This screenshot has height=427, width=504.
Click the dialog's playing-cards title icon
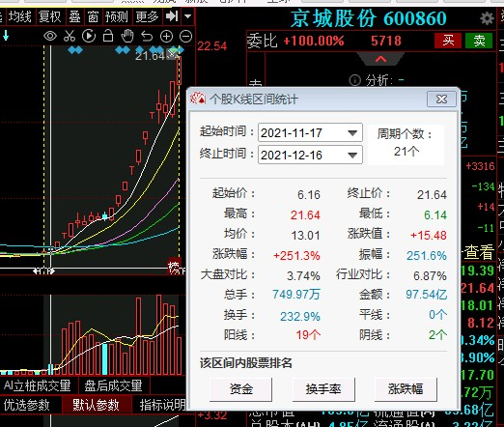click(x=198, y=99)
